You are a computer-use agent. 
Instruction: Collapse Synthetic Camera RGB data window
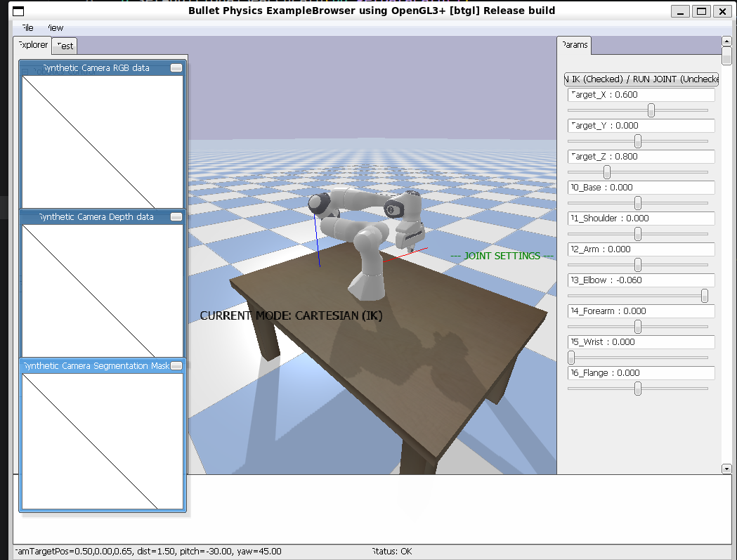(176, 67)
